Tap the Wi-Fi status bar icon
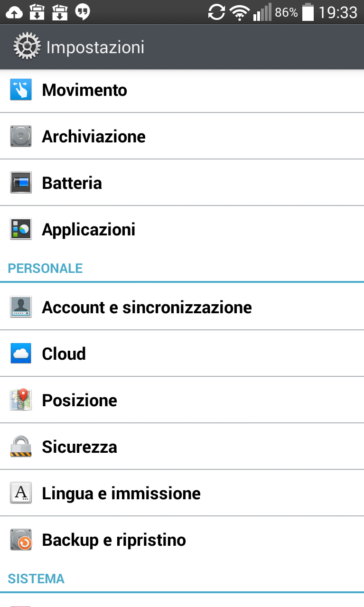 [239, 13]
